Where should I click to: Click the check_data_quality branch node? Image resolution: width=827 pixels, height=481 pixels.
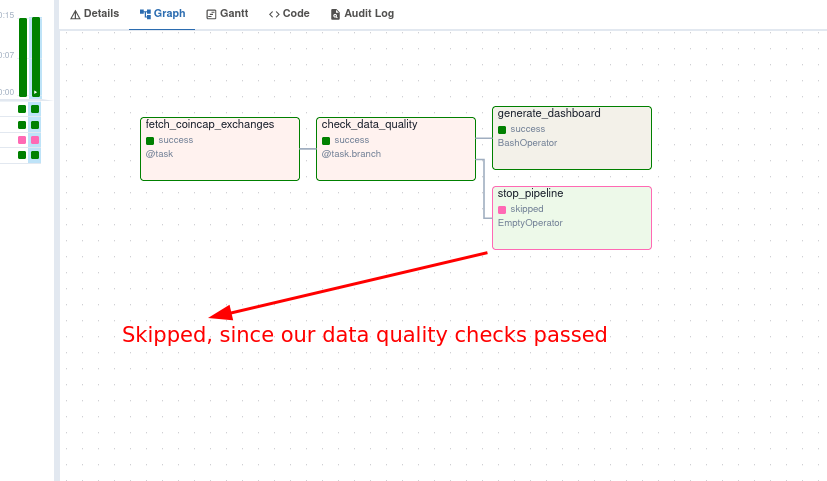pos(396,149)
